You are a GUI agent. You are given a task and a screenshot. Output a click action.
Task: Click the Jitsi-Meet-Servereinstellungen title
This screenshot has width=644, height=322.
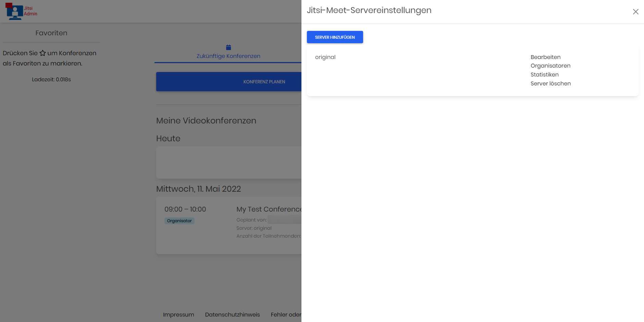[369, 10]
